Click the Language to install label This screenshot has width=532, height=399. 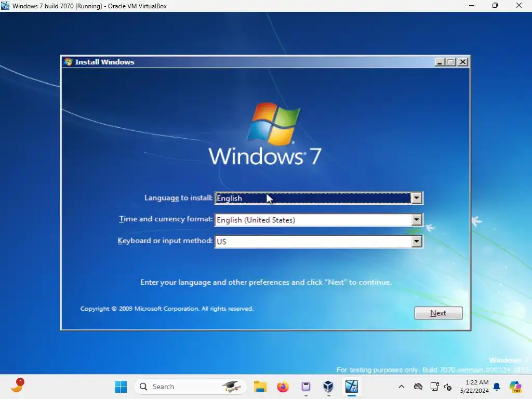179,198
